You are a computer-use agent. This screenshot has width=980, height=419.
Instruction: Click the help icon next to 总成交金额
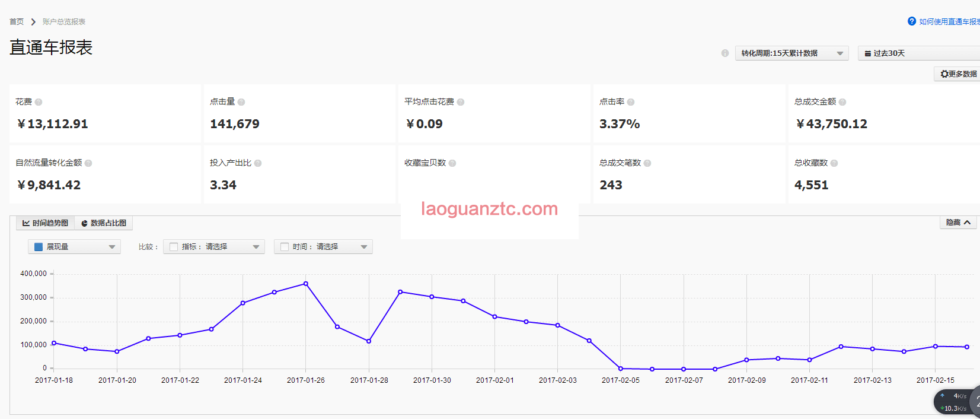(x=842, y=102)
